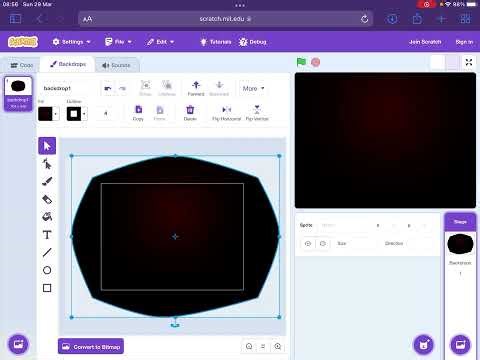
Task: Click the outline width field
Action: (x=106, y=114)
